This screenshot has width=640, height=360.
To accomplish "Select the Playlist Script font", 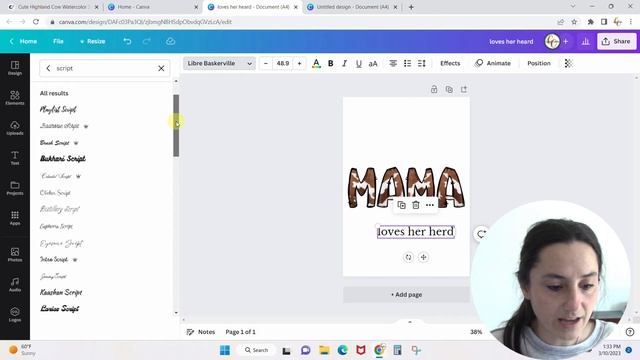I will [58, 109].
